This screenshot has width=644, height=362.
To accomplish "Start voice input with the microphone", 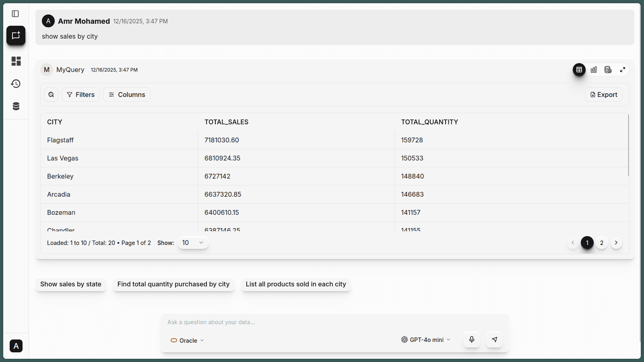I will tap(471, 339).
